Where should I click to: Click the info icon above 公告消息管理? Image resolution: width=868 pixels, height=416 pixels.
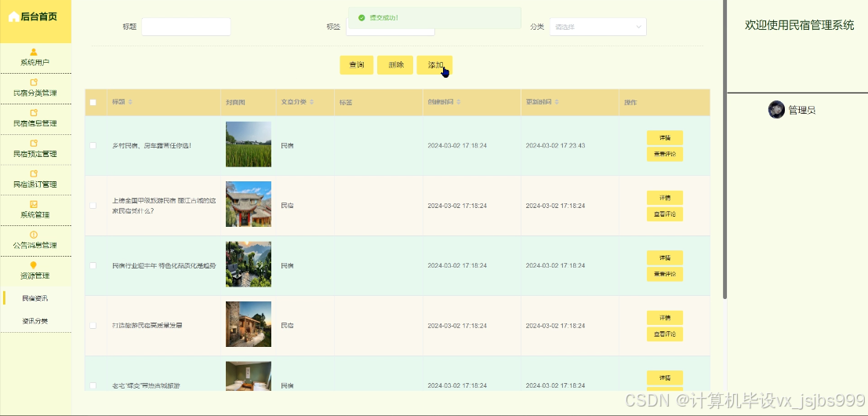[34, 235]
